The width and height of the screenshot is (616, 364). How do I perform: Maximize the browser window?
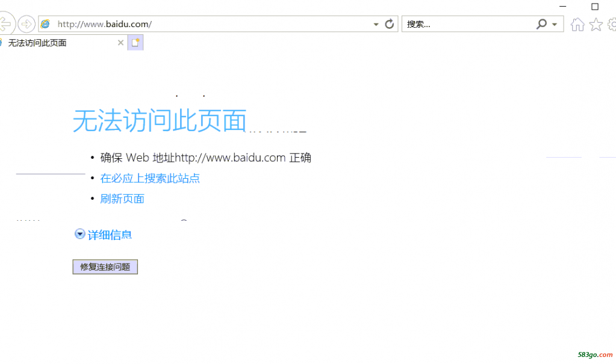coord(595,6)
